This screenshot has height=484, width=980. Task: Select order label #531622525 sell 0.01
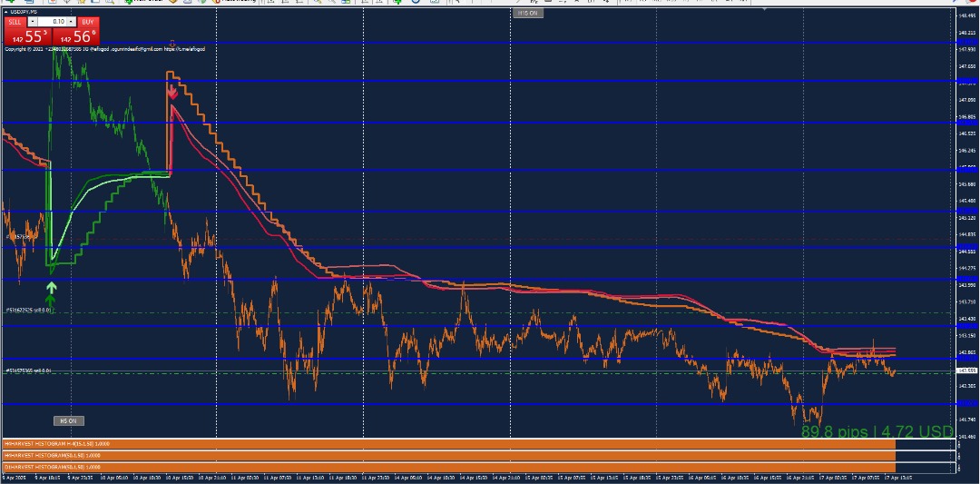tap(28, 310)
